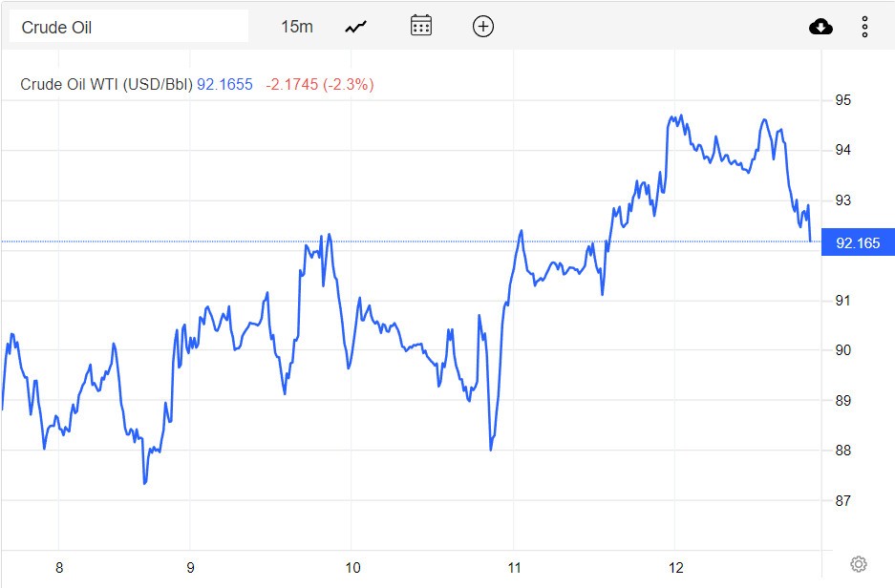Click date label 10 on time axis
895x588 pixels.
(x=352, y=567)
